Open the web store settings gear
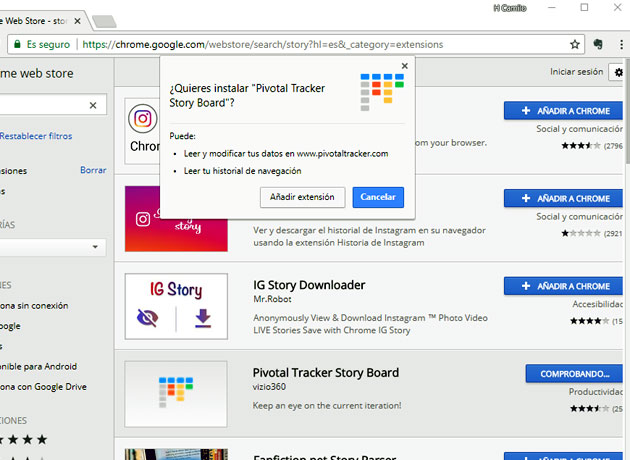The height and width of the screenshot is (460, 630). pos(618,72)
